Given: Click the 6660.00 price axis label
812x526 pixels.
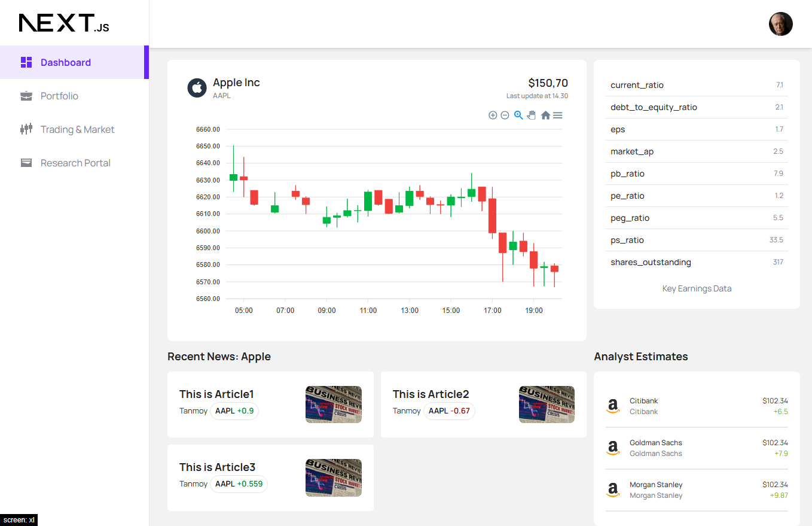Looking at the screenshot, I should tap(207, 129).
